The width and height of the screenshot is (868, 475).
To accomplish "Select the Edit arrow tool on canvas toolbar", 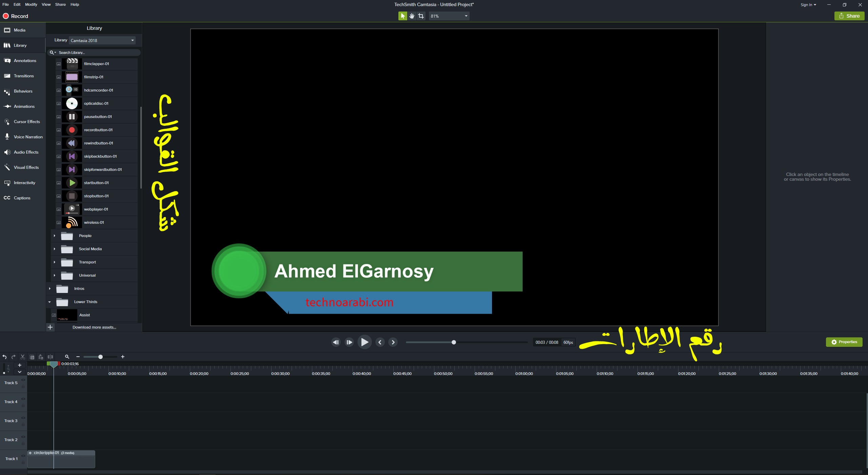I will tap(402, 16).
